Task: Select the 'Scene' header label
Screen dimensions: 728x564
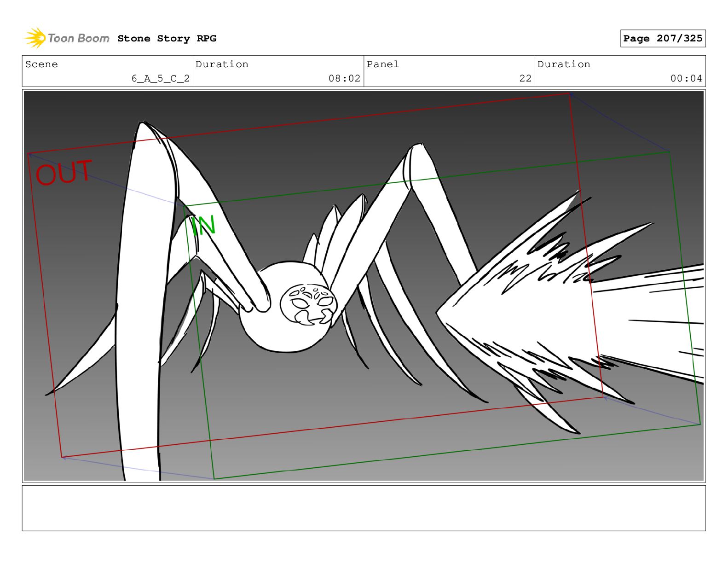Action: (x=41, y=64)
